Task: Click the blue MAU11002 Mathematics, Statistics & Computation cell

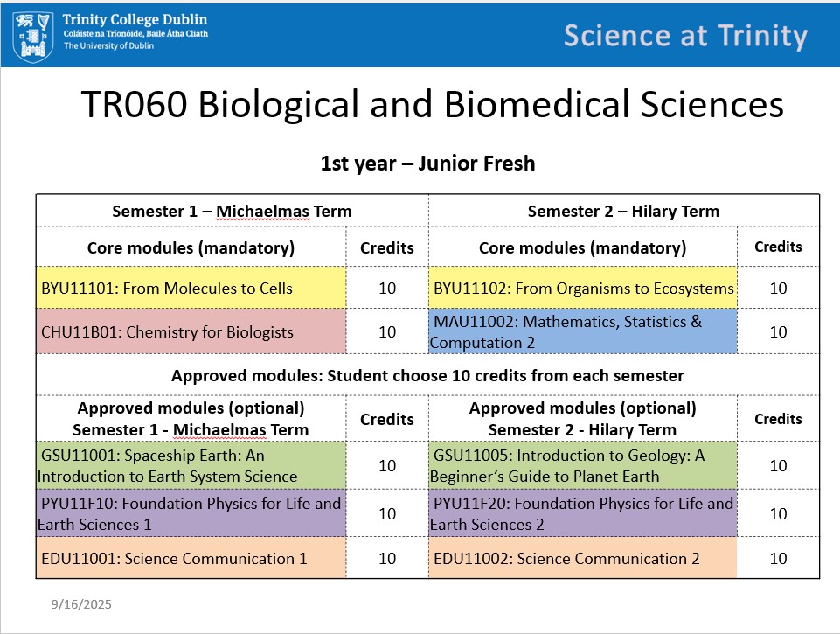Action: tap(583, 331)
